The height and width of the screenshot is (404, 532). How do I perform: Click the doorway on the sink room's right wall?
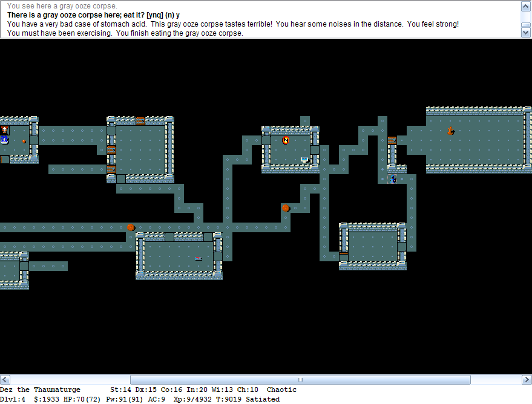[x=315, y=150]
